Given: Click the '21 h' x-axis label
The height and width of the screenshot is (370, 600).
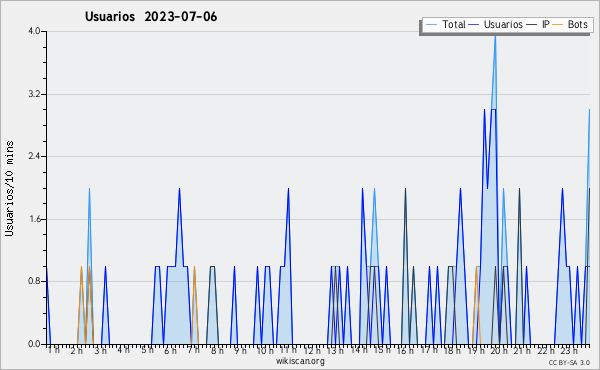Looking at the screenshot, I should pos(522,350).
